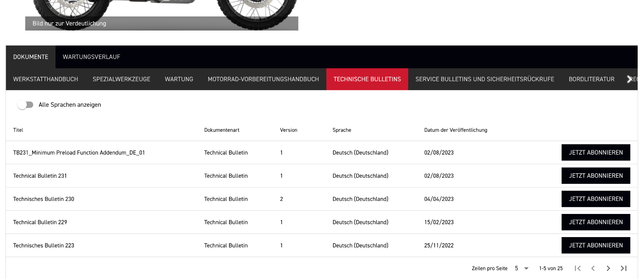The height and width of the screenshot is (279, 644).
Task: Click Jetzt Abonnieren for Technisches Bulletin 230
Action: (x=596, y=199)
